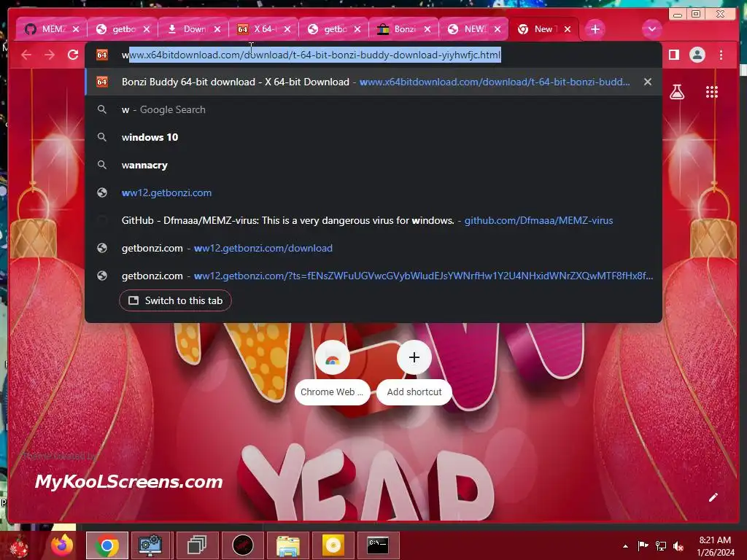Expand the tab search dropdown

[x=651, y=29]
